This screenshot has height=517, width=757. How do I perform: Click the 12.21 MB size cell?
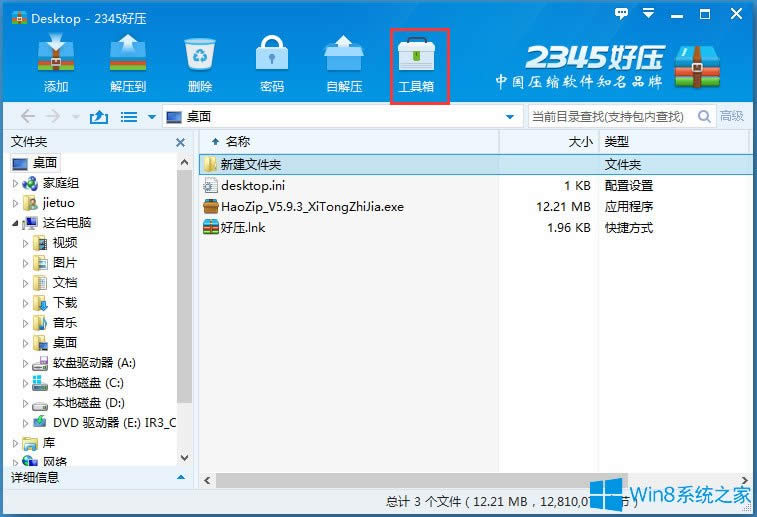[x=563, y=207]
